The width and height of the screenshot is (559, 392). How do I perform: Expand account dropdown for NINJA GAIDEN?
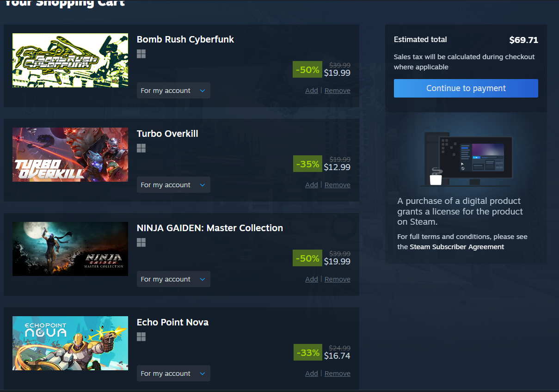[173, 279]
